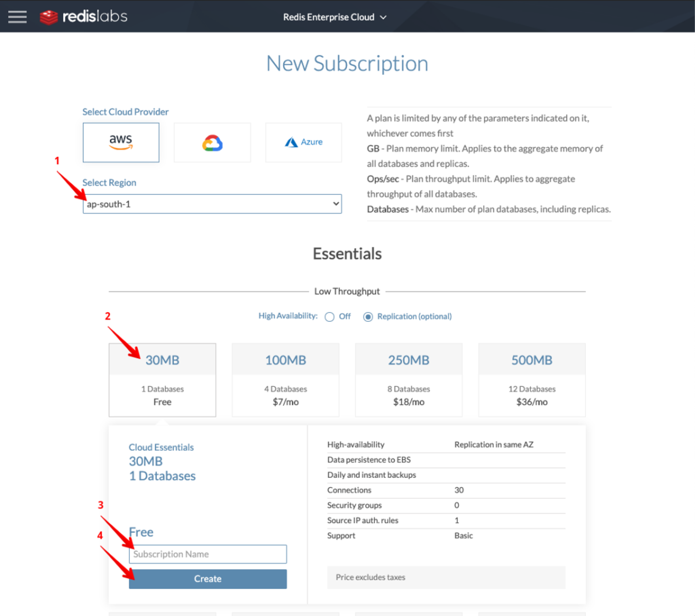Focus the Subscription Name field

[x=208, y=554]
